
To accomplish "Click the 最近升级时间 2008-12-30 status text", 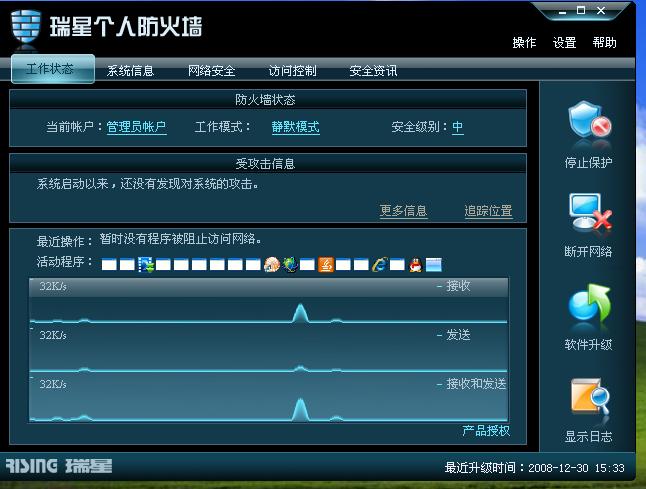I will [535, 468].
